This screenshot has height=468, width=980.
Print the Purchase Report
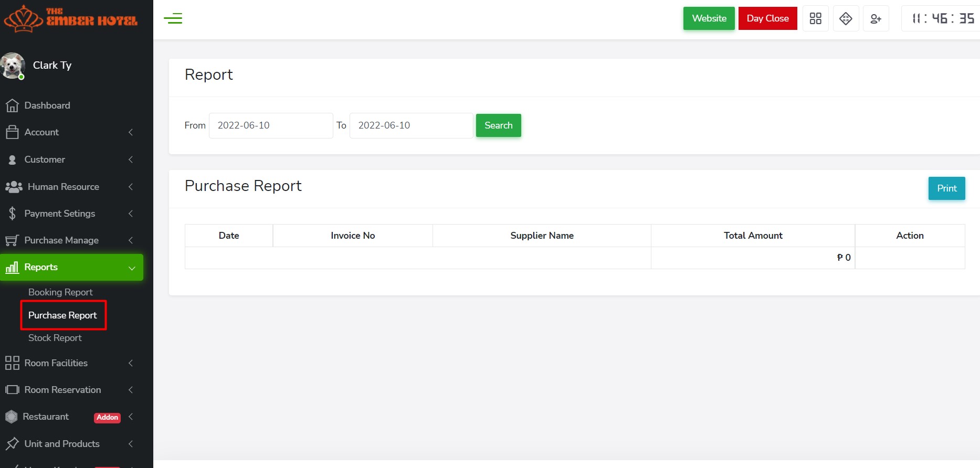click(x=946, y=188)
